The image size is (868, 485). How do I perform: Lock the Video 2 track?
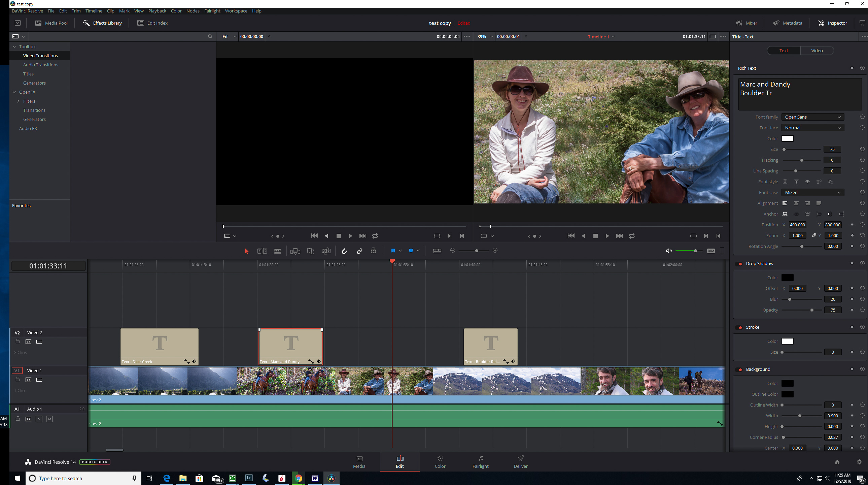coord(18,341)
